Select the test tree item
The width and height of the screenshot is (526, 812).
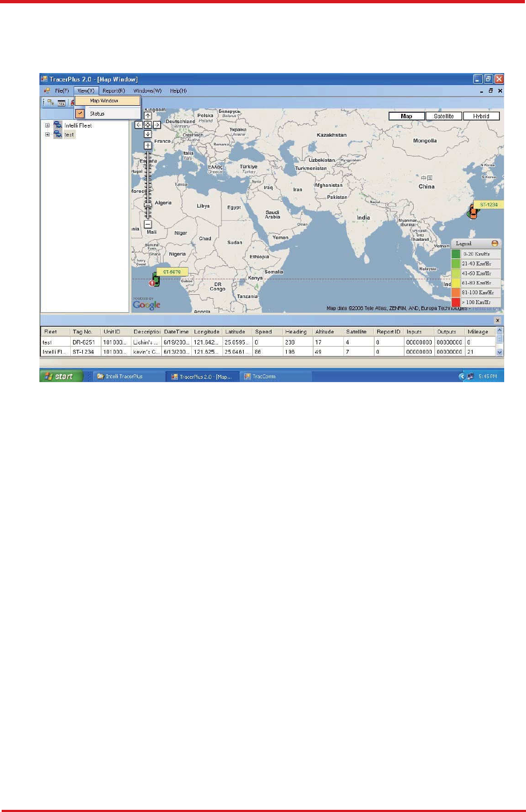pos(69,135)
